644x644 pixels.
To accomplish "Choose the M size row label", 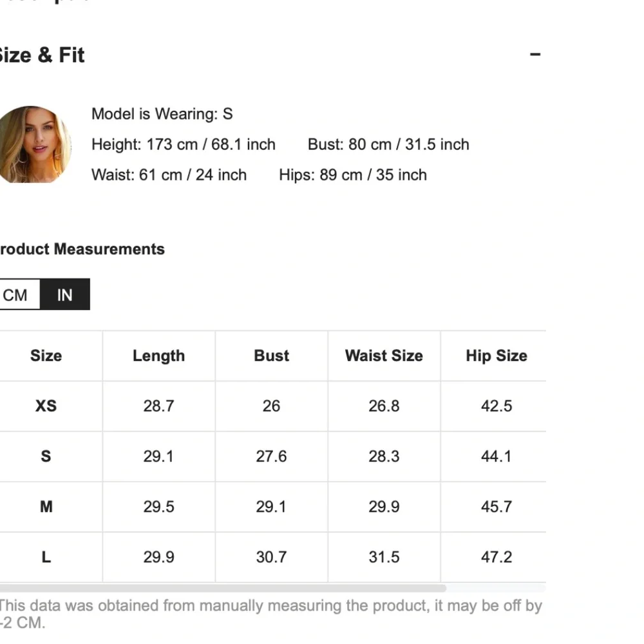I will (46, 507).
